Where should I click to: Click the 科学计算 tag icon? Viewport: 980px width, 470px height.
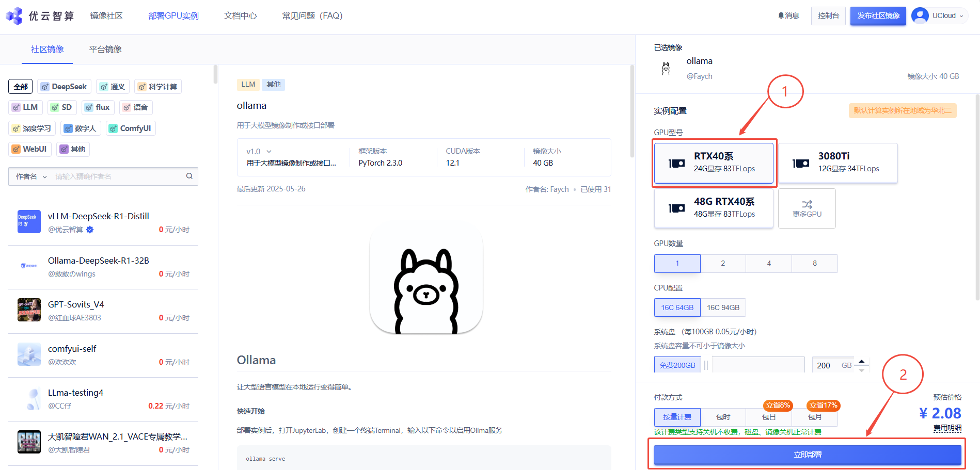tap(142, 87)
